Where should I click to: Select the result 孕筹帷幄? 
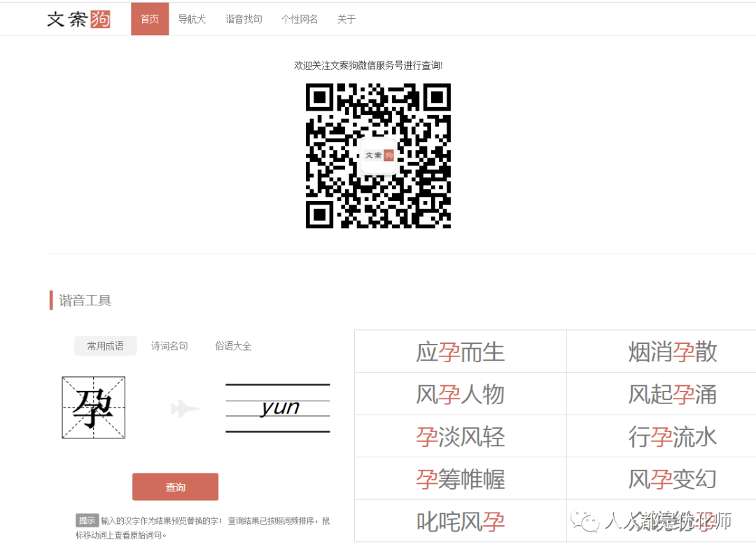pos(461,479)
